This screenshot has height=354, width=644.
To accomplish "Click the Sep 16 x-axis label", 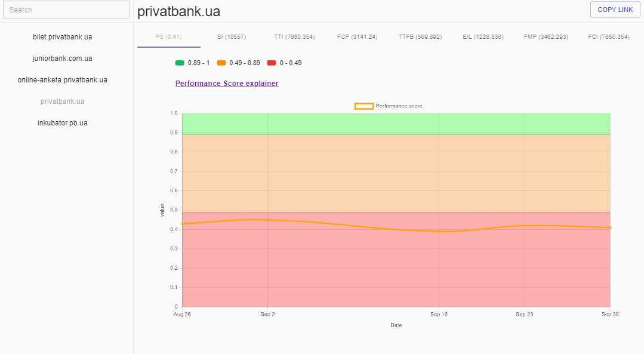I will coord(439,314).
